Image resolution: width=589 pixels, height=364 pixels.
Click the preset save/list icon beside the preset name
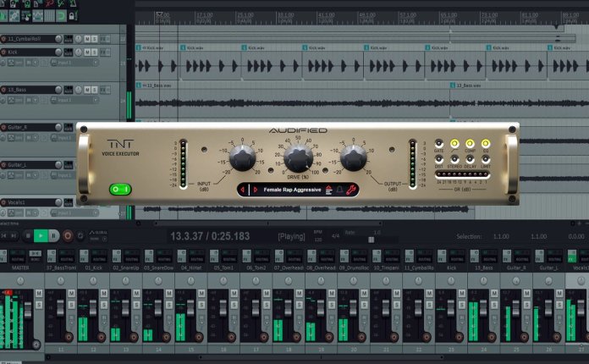point(328,190)
